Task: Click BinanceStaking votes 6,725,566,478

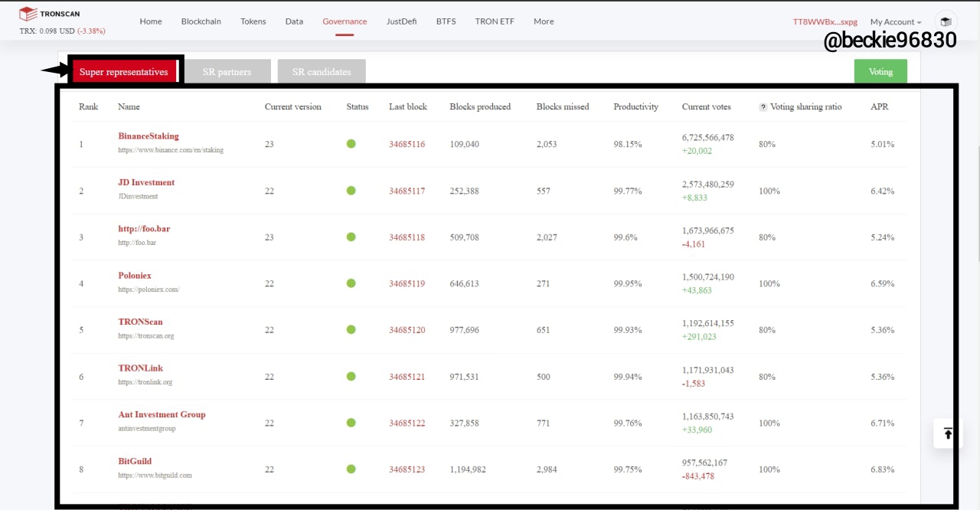Action: [x=707, y=137]
